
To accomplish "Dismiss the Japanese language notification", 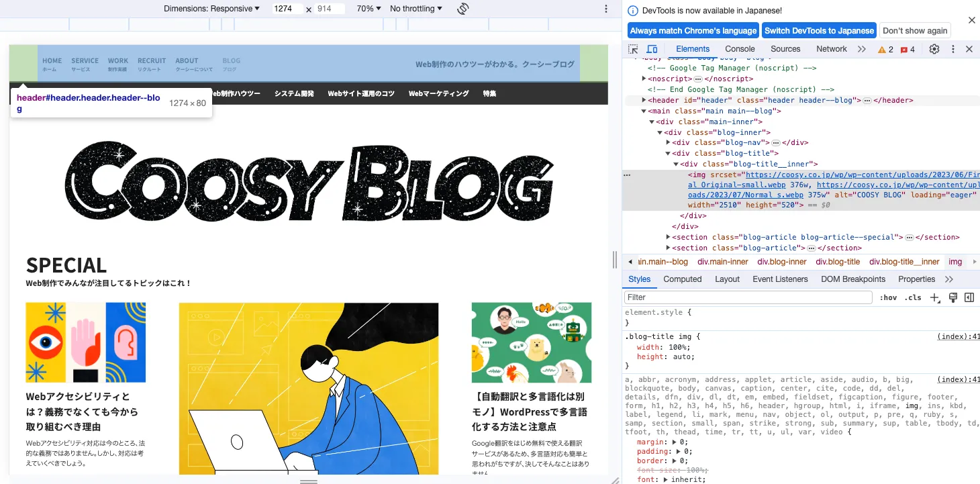I will pos(971,20).
